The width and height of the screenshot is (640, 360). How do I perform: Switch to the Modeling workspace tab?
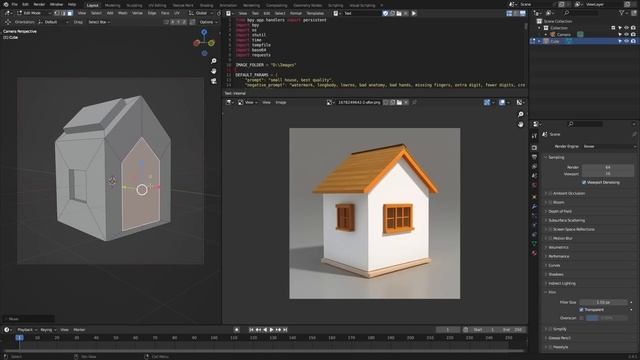(112, 5)
